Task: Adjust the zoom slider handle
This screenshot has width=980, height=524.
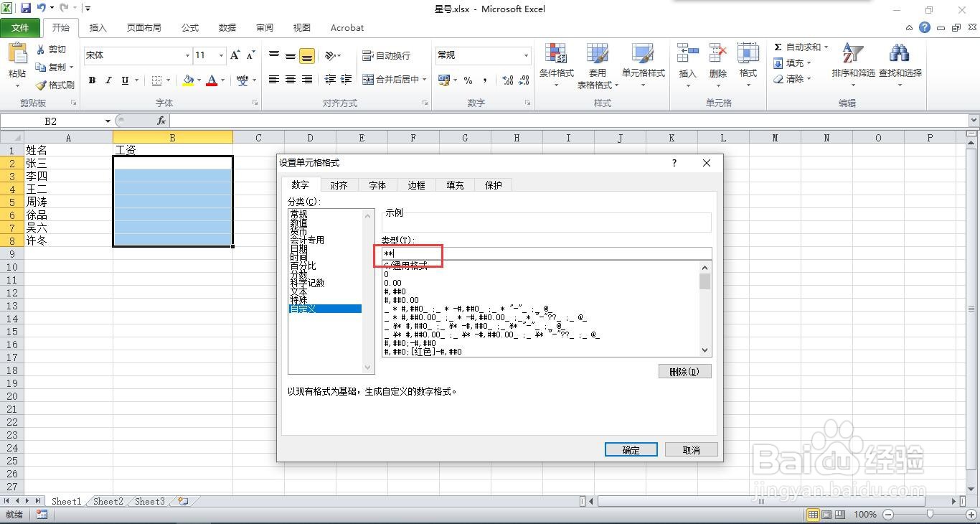Action: (930, 514)
